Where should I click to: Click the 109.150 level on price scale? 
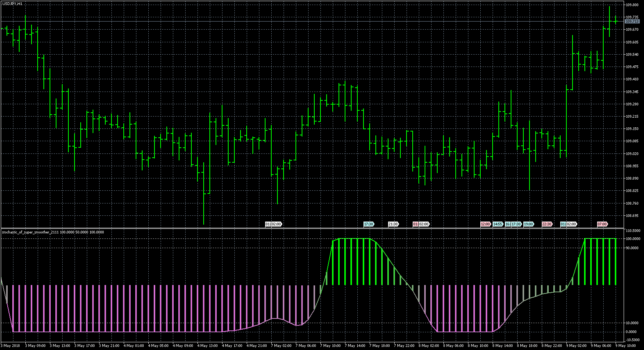tap(632, 129)
